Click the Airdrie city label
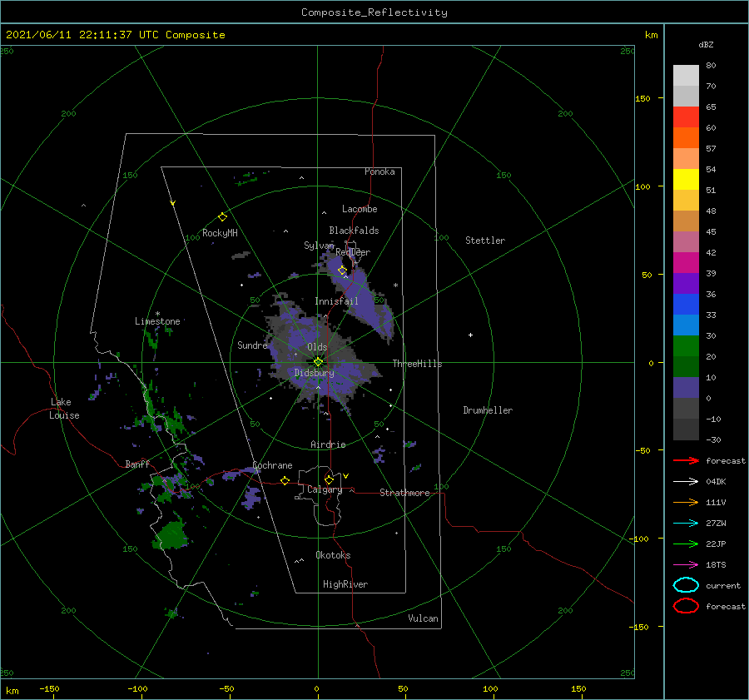 [328, 444]
